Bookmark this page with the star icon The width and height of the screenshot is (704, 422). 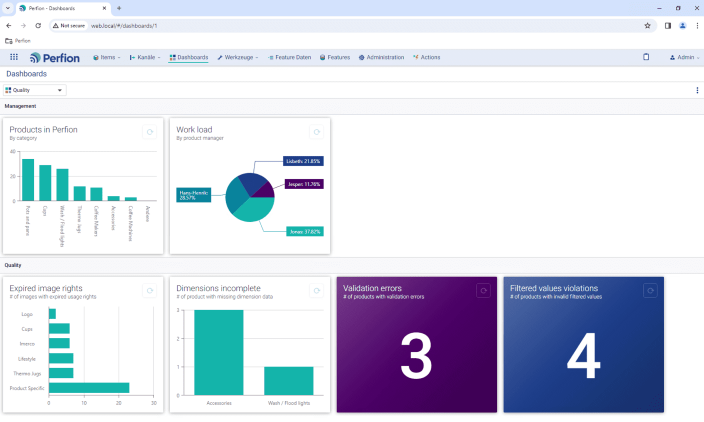647,25
